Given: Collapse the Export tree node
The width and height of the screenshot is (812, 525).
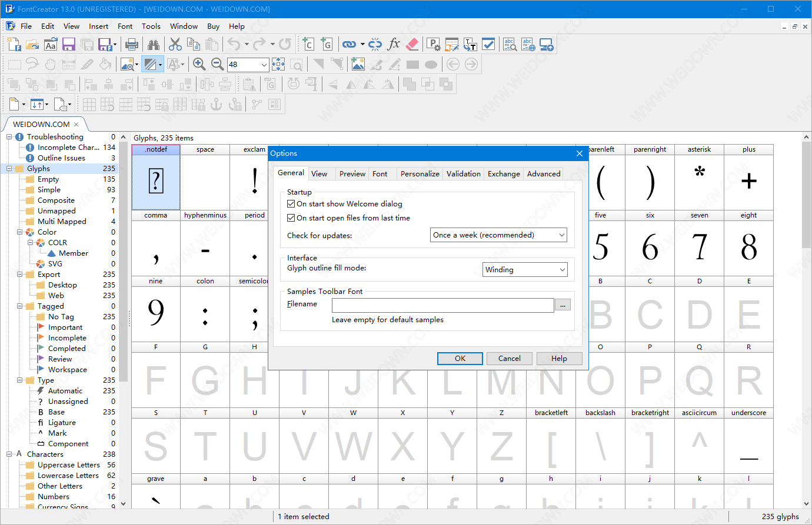Looking at the screenshot, I should (x=20, y=275).
